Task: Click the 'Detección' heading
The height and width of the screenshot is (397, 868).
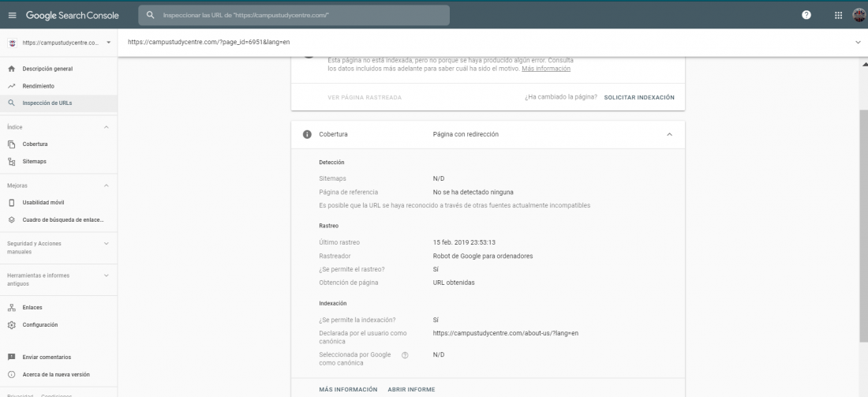Action: pyautogui.click(x=331, y=163)
